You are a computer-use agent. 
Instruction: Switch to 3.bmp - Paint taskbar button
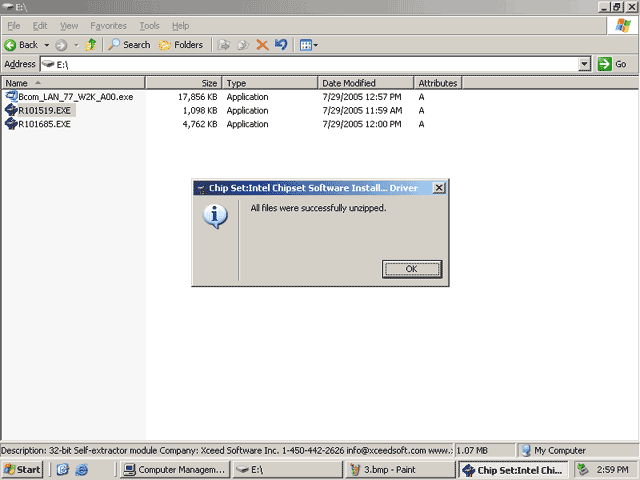point(400,470)
